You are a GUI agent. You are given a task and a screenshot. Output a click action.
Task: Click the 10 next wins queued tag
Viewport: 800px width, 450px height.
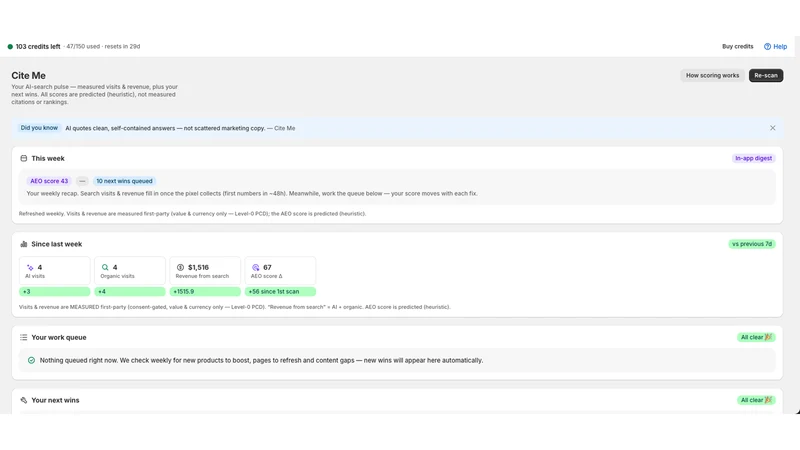point(124,181)
